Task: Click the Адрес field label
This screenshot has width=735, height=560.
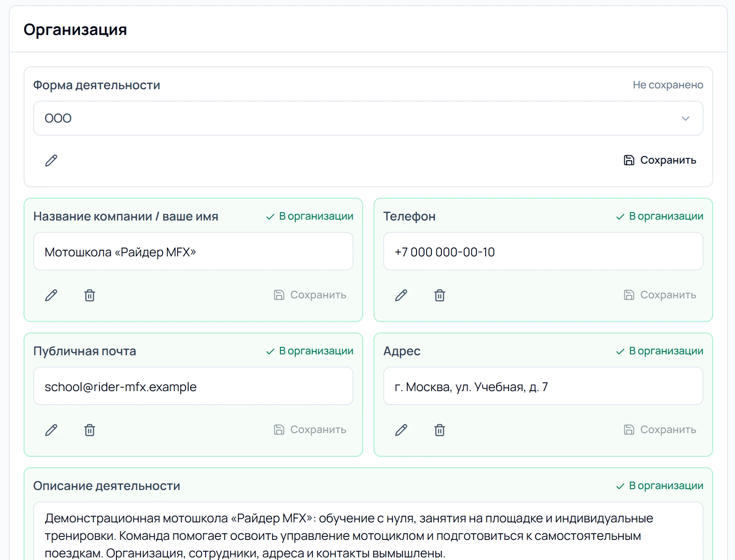Action: point(402,351)
